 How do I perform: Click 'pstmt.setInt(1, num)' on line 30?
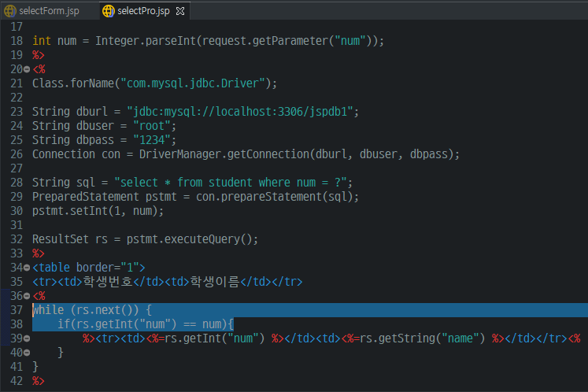point(95,211)
